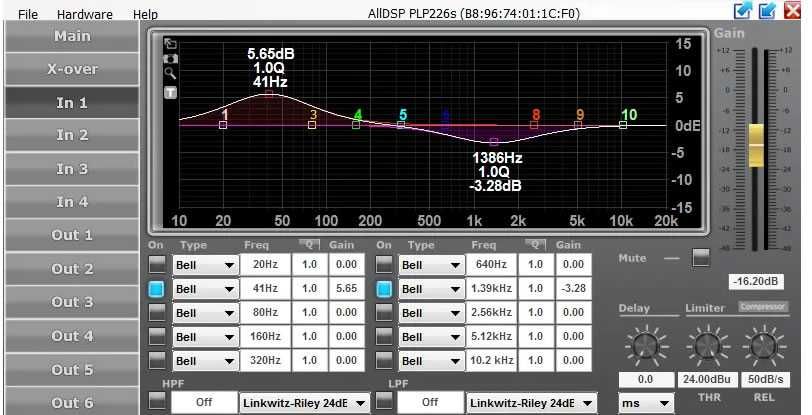Switch to the Main tab
Screen dimensions: 812x415
coord(72,36)
